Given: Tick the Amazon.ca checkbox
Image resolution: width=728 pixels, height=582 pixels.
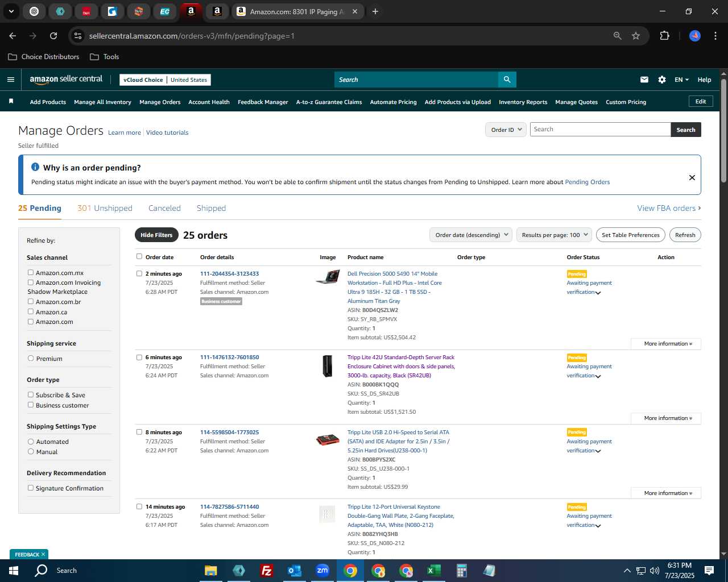Looking at the screenshot, I should [x=31, y=312].
